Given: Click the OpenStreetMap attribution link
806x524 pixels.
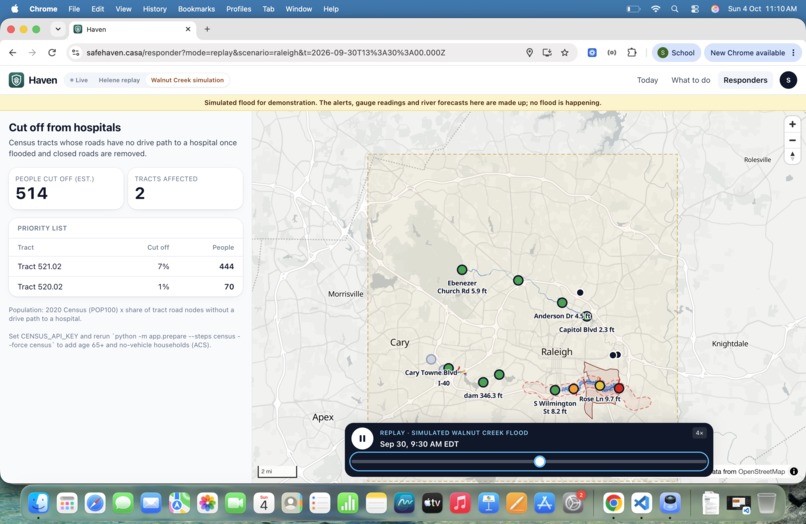Looking at the screenshot, I should [x=761, y=472].
